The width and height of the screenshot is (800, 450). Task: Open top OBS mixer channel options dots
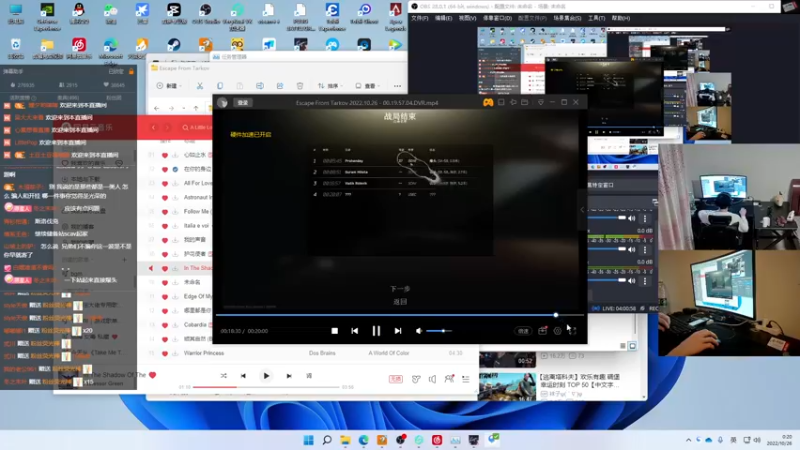645,218
